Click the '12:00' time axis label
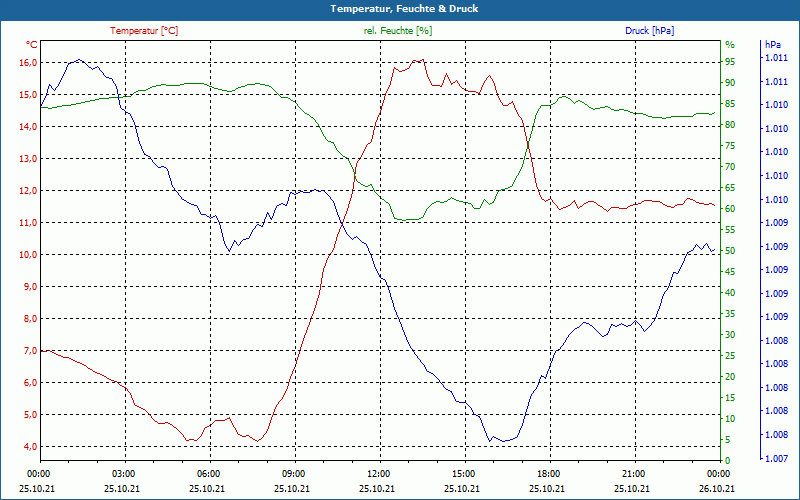Viewport: 800px width, 500px height. (x=378, y=474)
